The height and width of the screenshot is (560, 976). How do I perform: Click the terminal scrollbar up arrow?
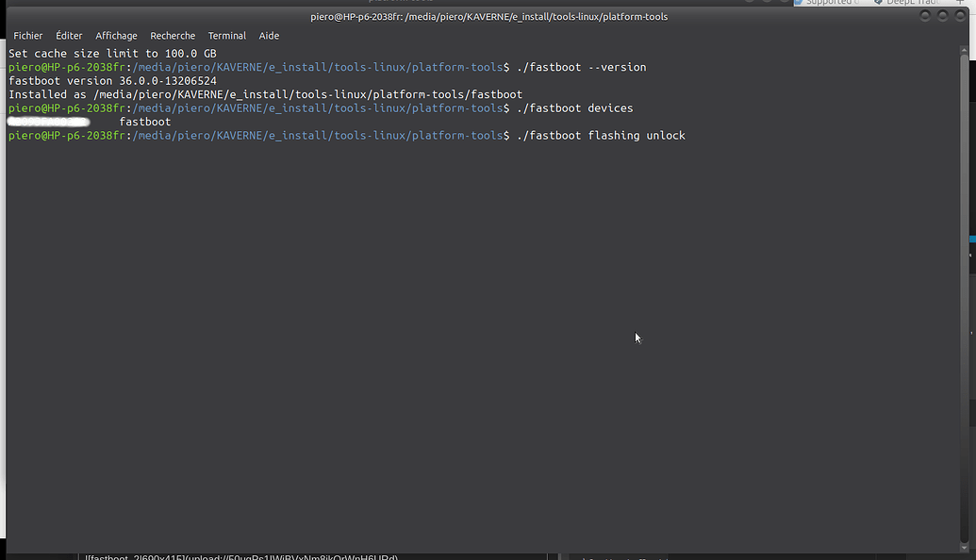963,51
